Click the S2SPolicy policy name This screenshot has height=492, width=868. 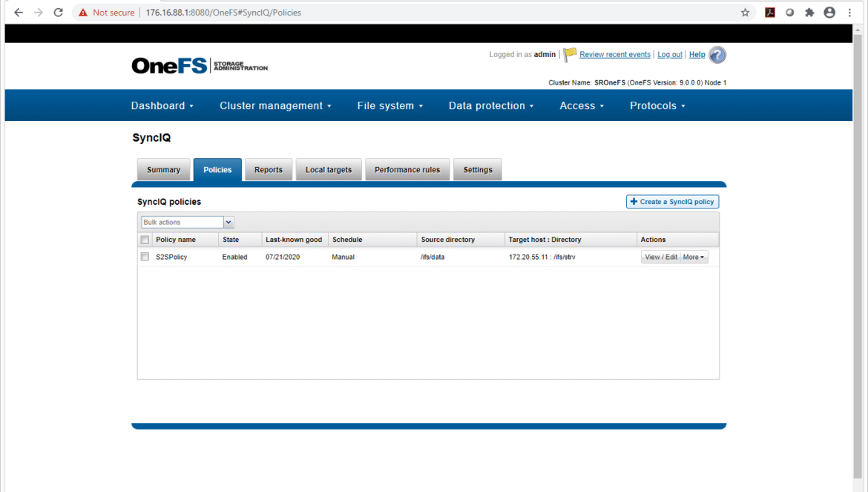tap(171, 257)
